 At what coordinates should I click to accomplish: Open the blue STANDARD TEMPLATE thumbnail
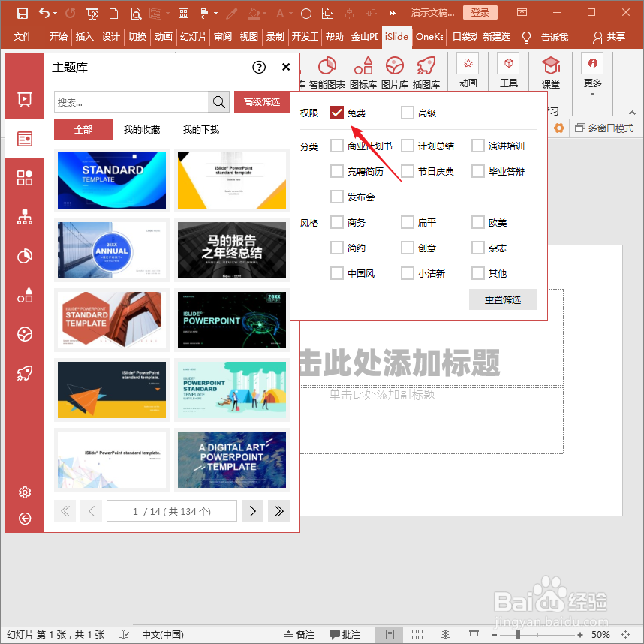pyautogui.click(x=112, y=180)
